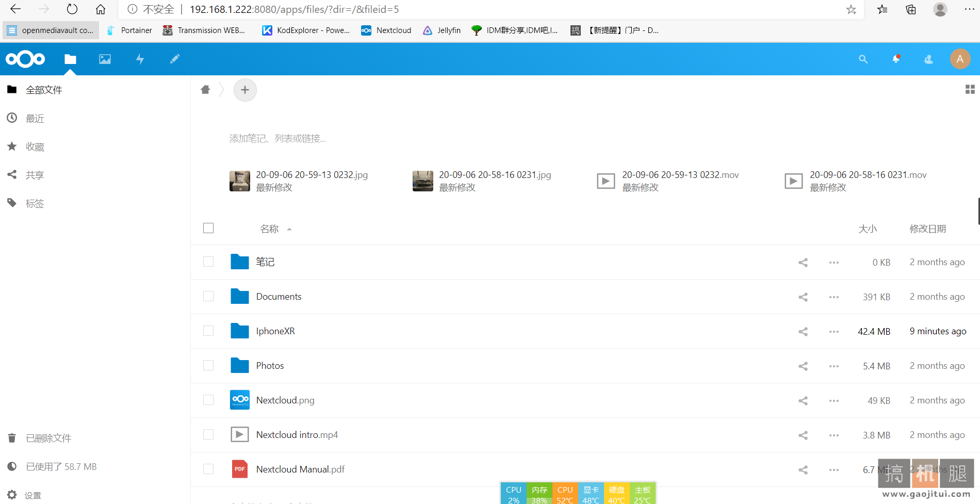Share the IphoneXR folder
This screenshot has height=504, width=980.
803,332
